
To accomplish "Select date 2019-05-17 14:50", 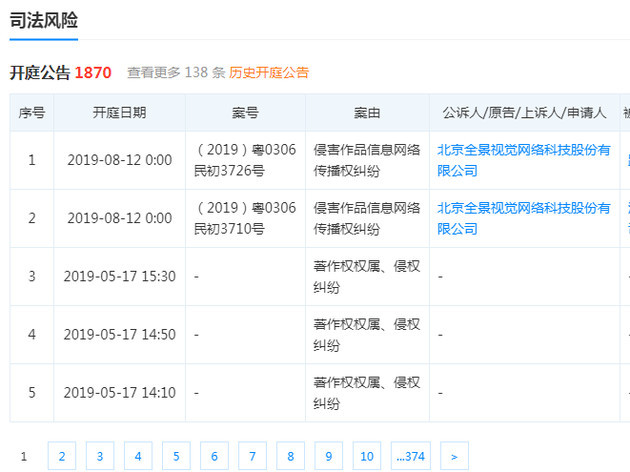I will click(x=120, y=335).
